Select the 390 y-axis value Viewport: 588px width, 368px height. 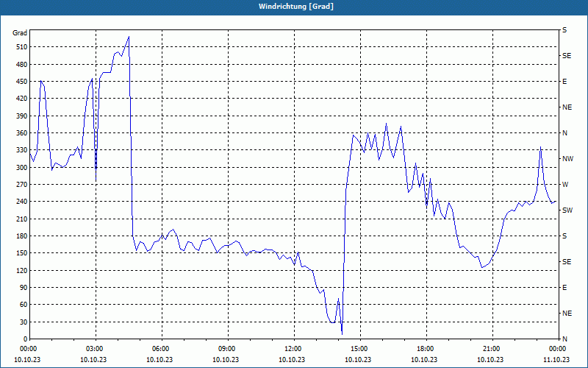tap(22, 116)
